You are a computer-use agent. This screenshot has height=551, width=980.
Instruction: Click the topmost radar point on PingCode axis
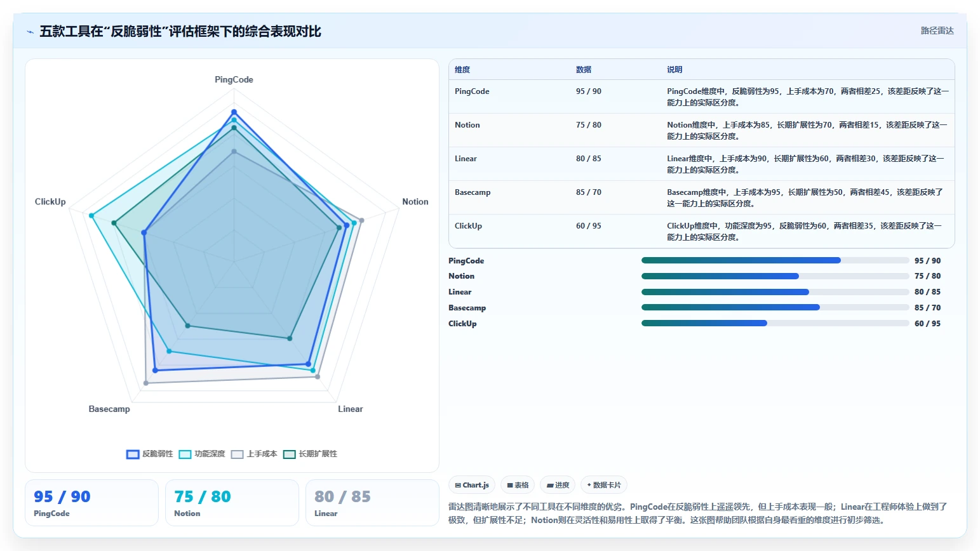(234, 112)
